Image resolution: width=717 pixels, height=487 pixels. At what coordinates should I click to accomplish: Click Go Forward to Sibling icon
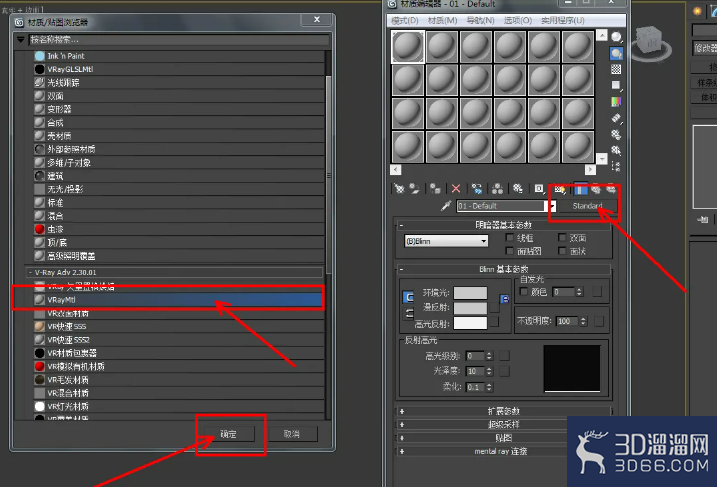pyautogui.click(x=611, y=189)
